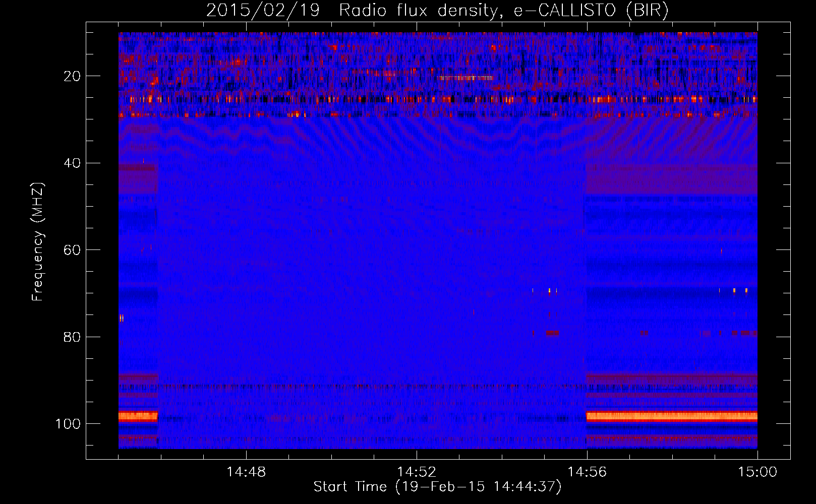Click the 14:48 time tick label
This screenshot has width=816, height=504.
pyautogui.click(x=246, y=472)
